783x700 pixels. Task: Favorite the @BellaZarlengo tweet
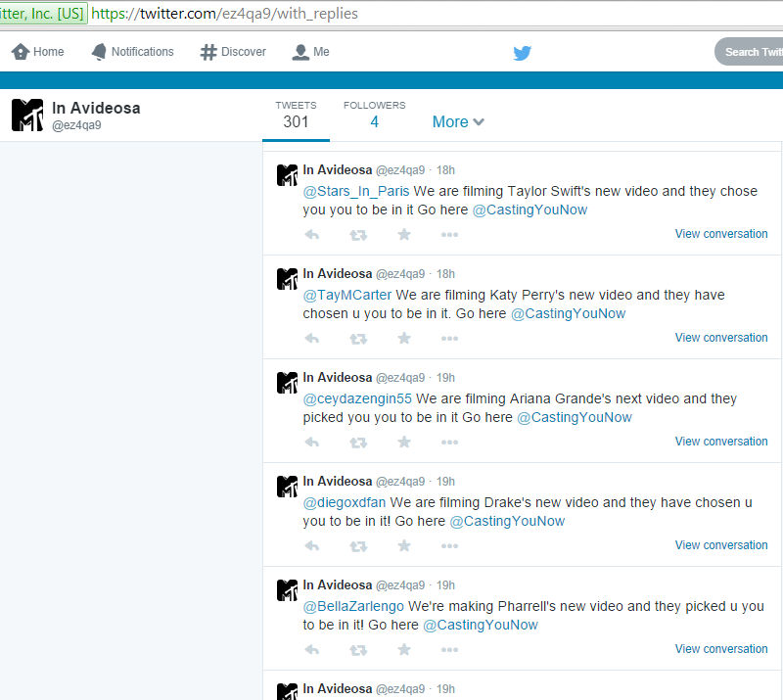click(404, 649)
